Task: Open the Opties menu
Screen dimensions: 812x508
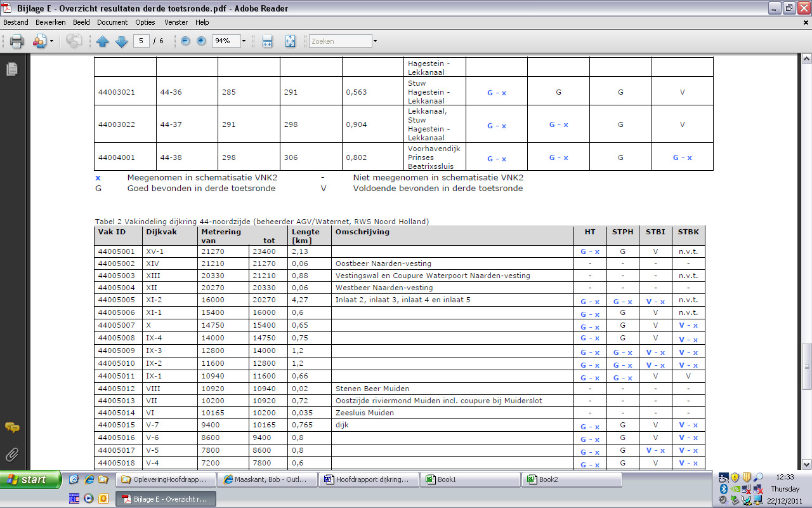Action: [x=145, y=22]
